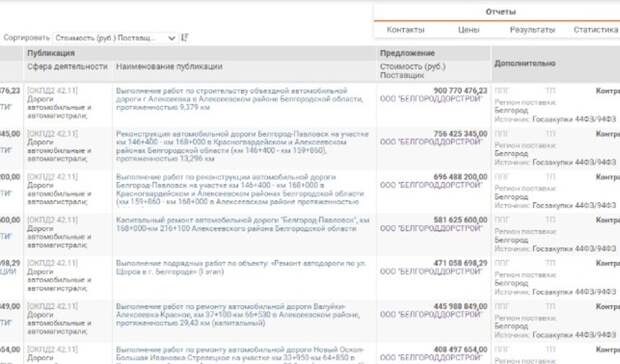Open publication with offer 696 488 200,00
Image resolution: width=620 pixels, height=364 pixels.
[x=240, y=189]
